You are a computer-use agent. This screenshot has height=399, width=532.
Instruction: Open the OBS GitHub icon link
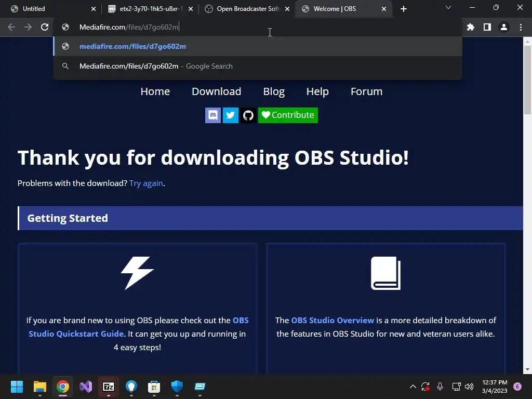click(x=248, y=115)
